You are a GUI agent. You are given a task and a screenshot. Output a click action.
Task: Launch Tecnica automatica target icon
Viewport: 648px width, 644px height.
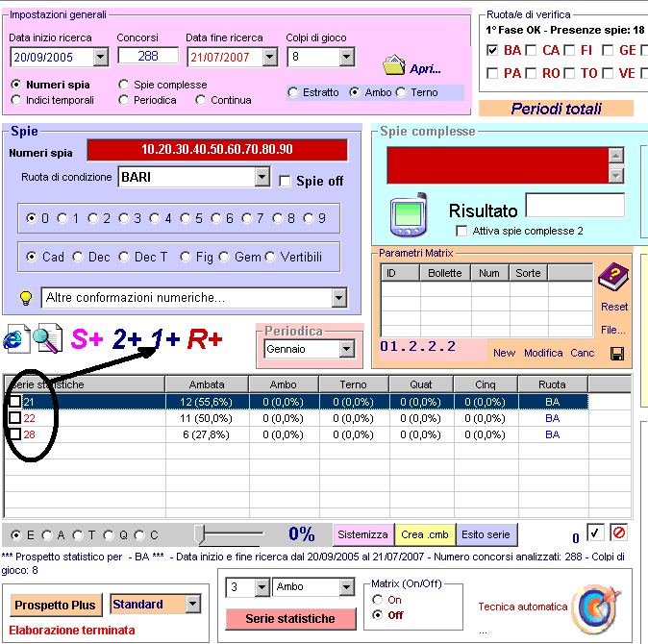[596, 609]
